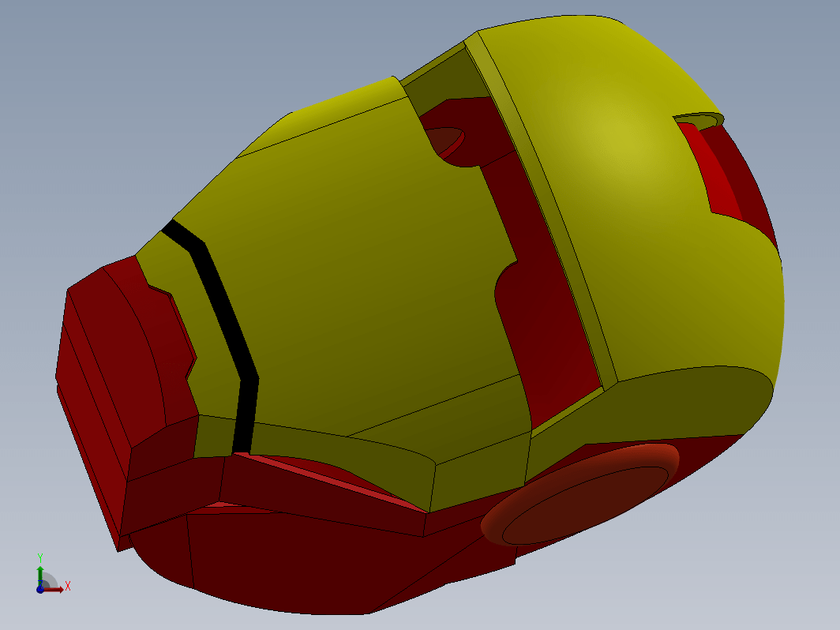Screen dimensions: 840x630
Task: Click the blue Z axis ball of the triad
Action: tap(40, 589)
